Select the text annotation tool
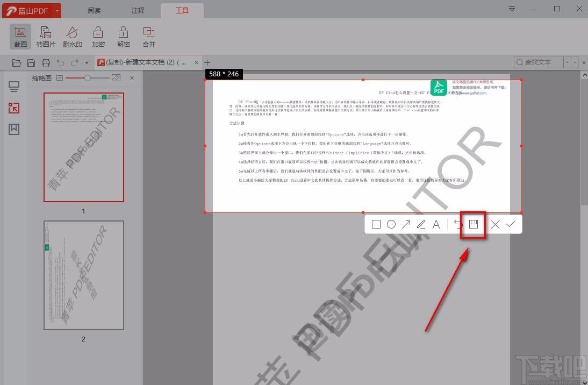 436,224
